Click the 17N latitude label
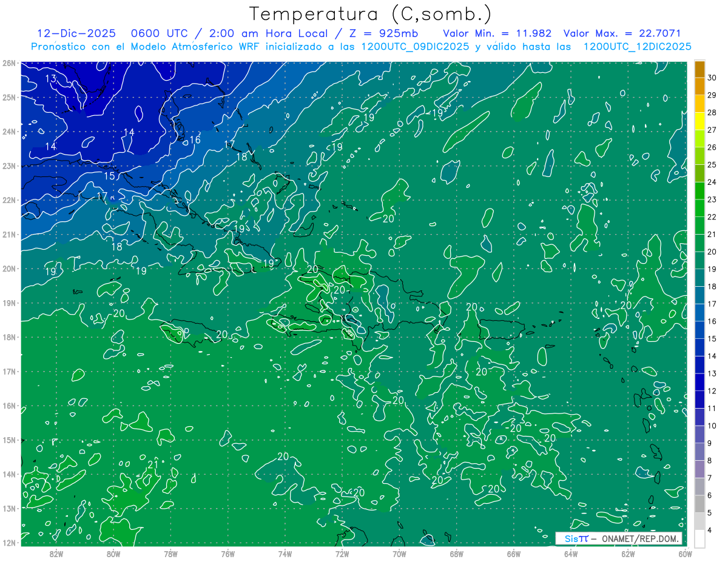Image resolution: width=728 pixels, height=562 pixels. [8, 371]
